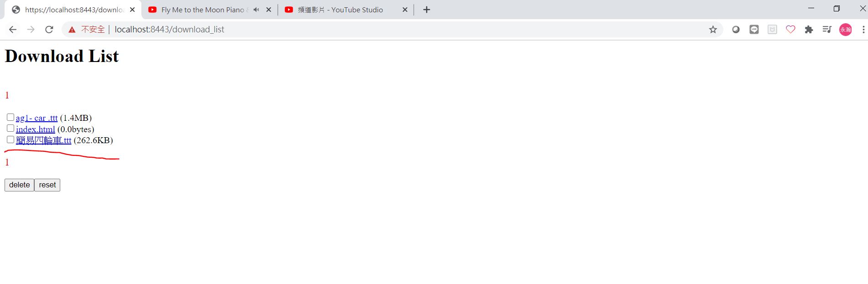The image size is (868, 284).
Task: Reload the download list page
Action: [x=49, y=30]
